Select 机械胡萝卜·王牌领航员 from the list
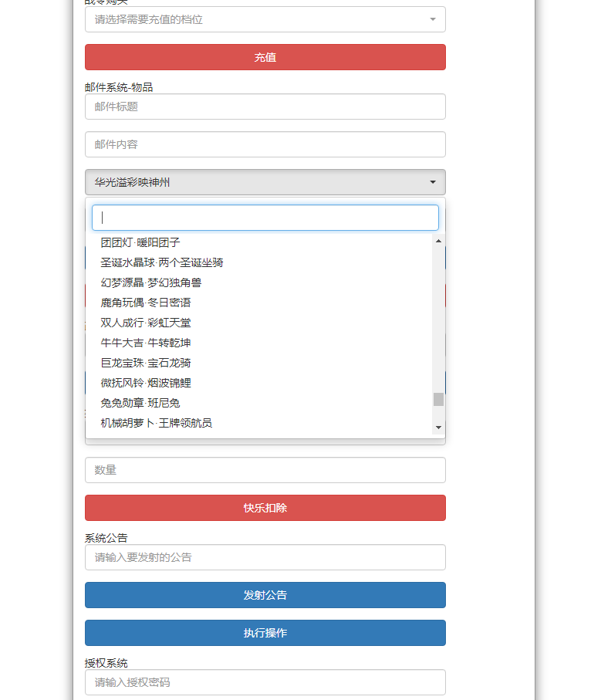Screen dimensions: 591x700 [x=157, y=423]
